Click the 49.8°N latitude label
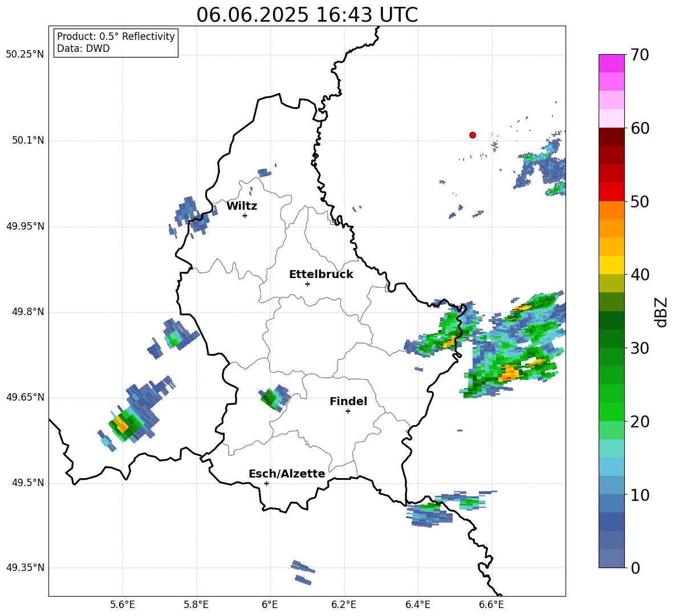 point(28,312)
